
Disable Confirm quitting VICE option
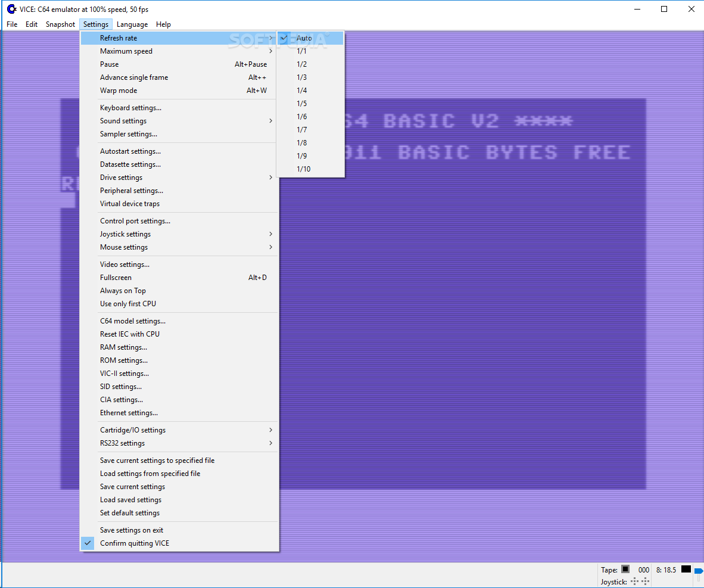click(180, 543)
